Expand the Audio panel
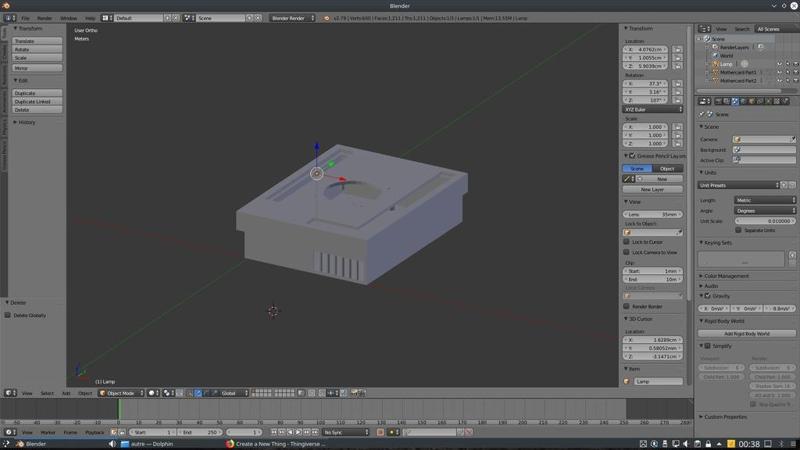This screenshot has height=450, width=800. [x=709, y=286]
